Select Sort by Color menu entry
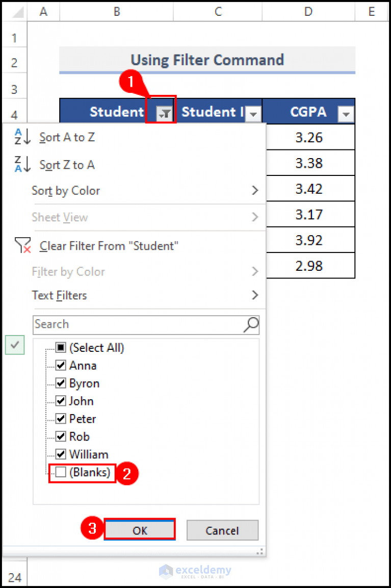This screenshot has width=391, height=588. tap(66, 191)
